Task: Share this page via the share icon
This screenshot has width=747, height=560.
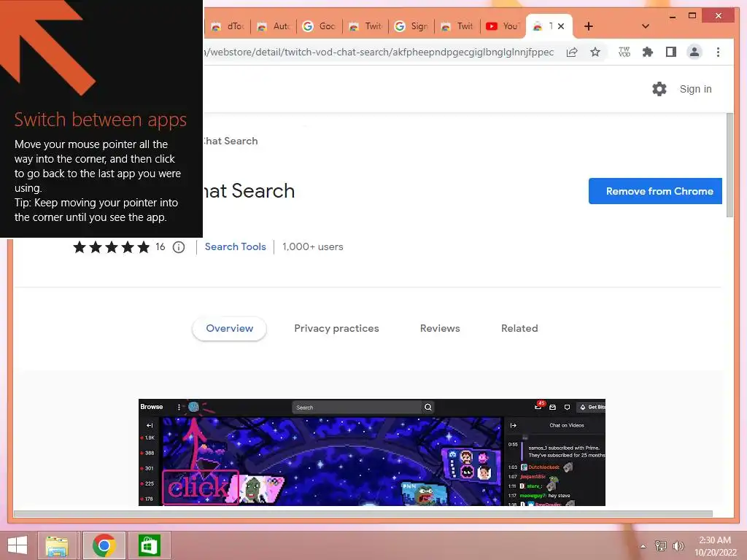Action: click(572, 52)
